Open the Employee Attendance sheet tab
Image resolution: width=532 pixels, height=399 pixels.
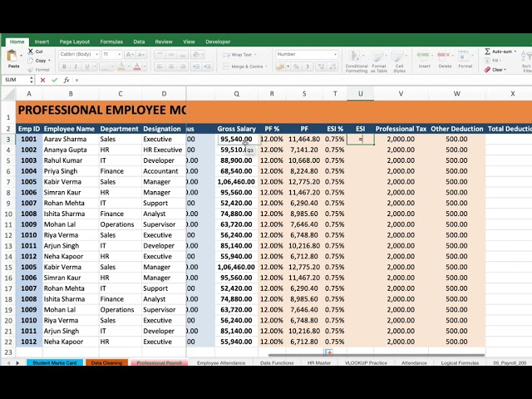(x=221, y=362)
